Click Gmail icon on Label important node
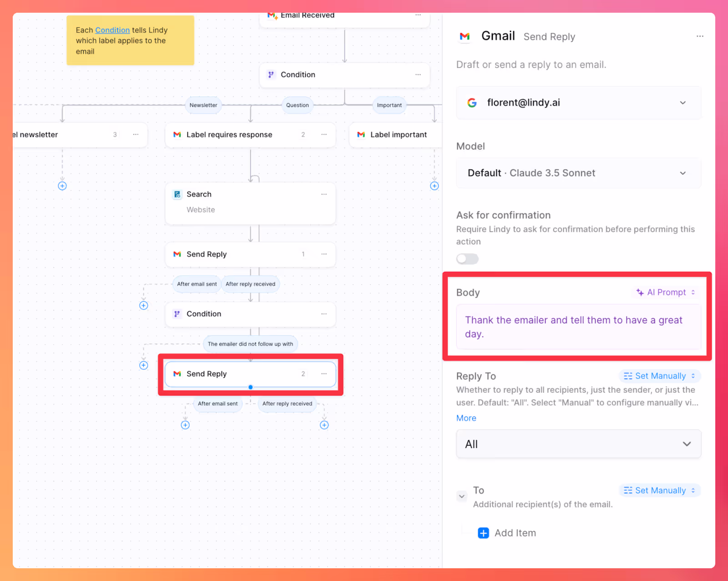The image size is (728, 581). [361, 135]
